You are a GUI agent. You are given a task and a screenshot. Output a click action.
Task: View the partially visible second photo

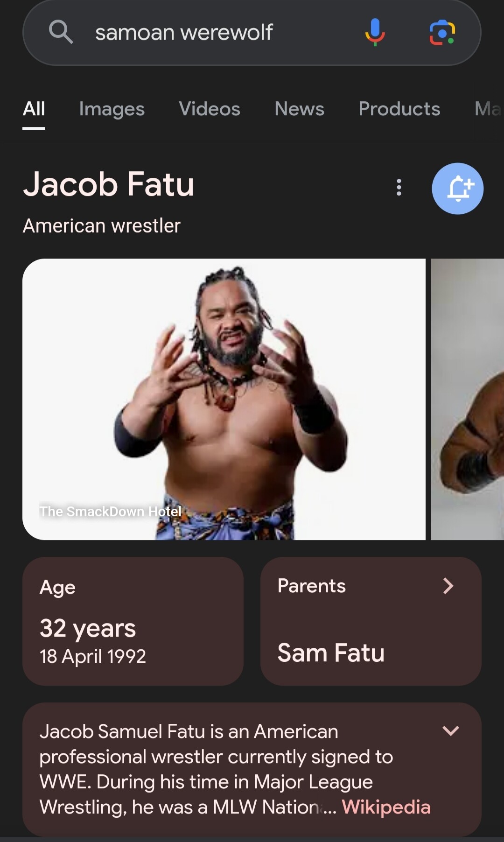[x=468, y=399]
